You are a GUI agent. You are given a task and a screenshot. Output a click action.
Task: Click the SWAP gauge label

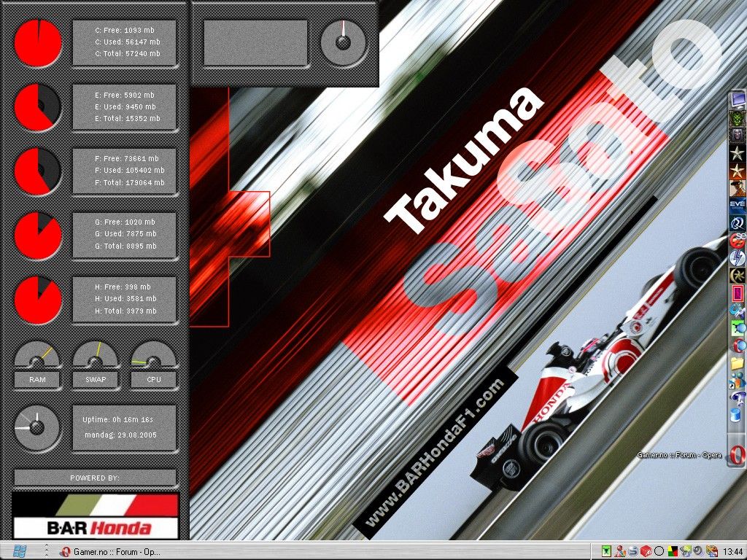pyautogui.click(x=96, y=379)
